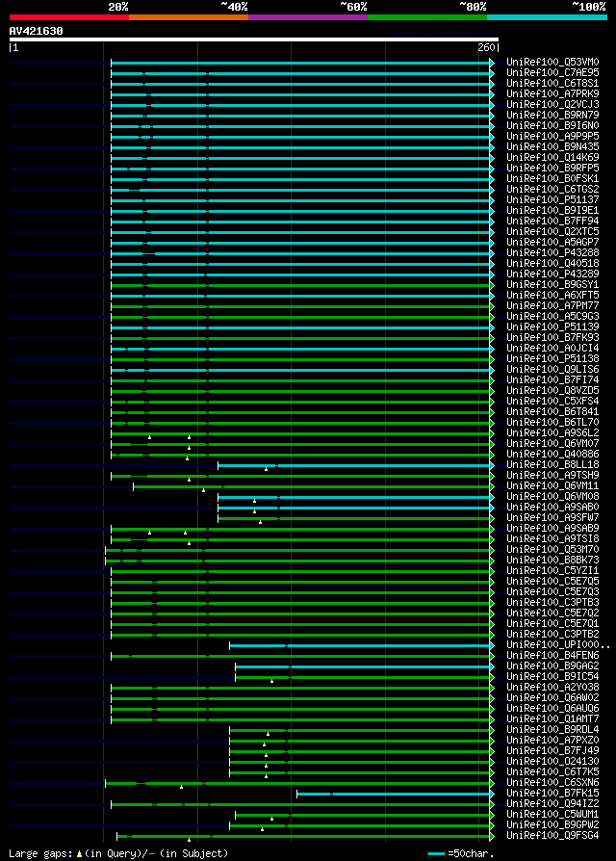Open the UniRef100_P51137 hit label
The height and width of the screenshot is (861, 616).
[x=552, y=200]
